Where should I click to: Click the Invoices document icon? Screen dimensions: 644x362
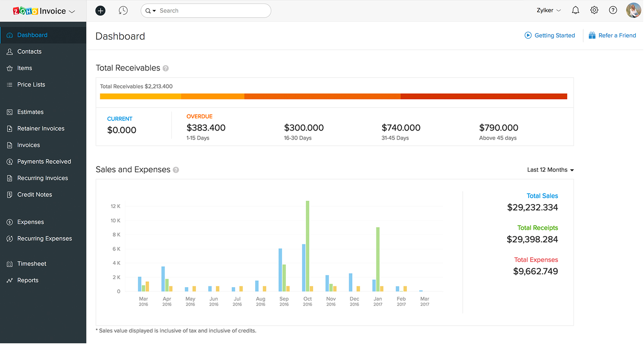[x=10, y=145]
